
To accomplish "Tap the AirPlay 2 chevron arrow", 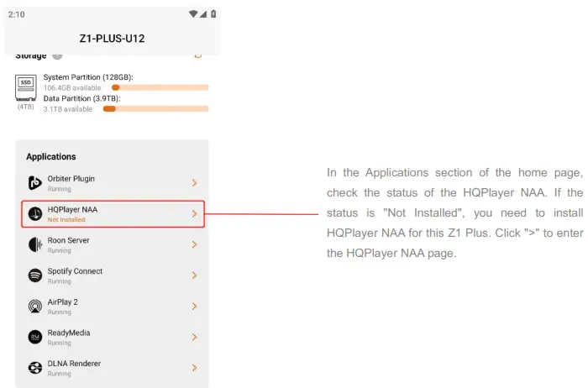I will 194,306.
